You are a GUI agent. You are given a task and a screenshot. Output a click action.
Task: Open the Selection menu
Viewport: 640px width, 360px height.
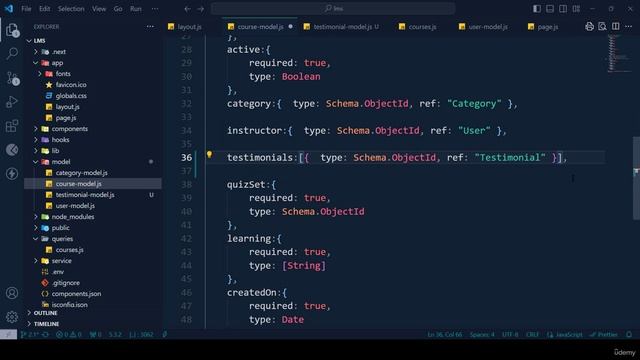click(71, 9)
